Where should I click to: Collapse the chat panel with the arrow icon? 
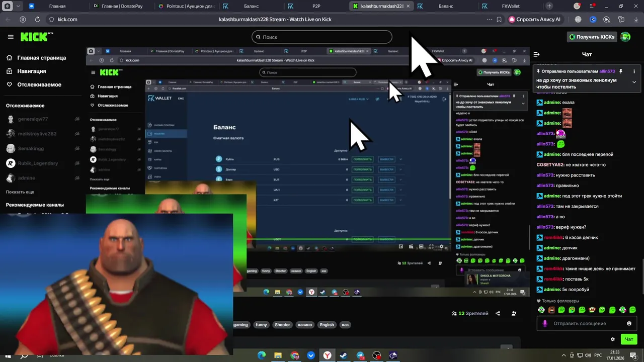pyautogui.click(x=536, y=54)
